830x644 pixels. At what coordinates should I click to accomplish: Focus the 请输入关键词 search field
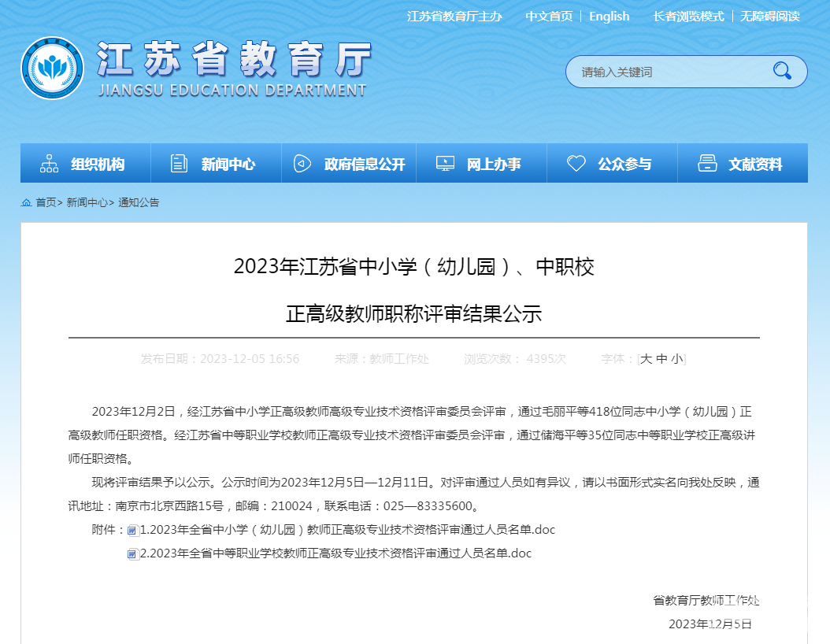point(667,72)
